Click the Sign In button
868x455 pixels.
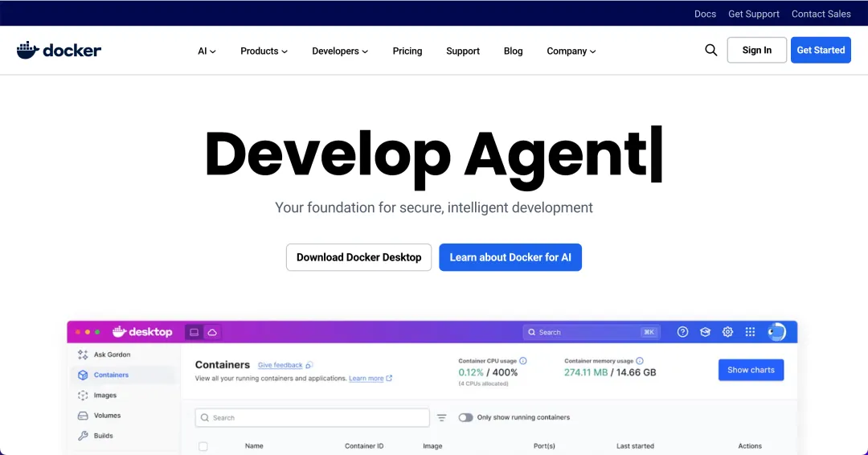757,50
